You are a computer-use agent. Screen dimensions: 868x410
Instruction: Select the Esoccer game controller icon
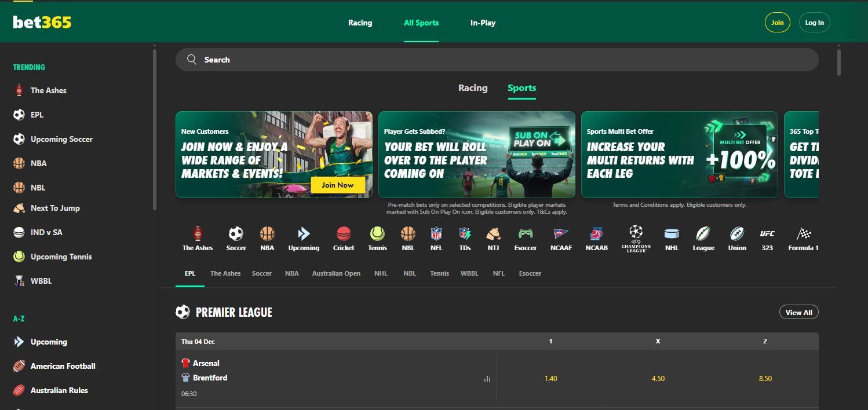[x=525, y=234]
